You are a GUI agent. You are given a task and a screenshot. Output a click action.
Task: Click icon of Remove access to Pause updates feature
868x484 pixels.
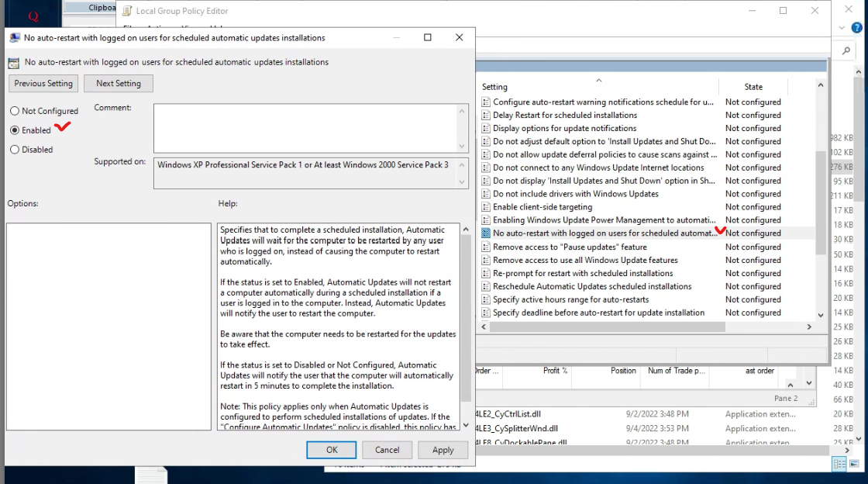click(x=486, y=247)
